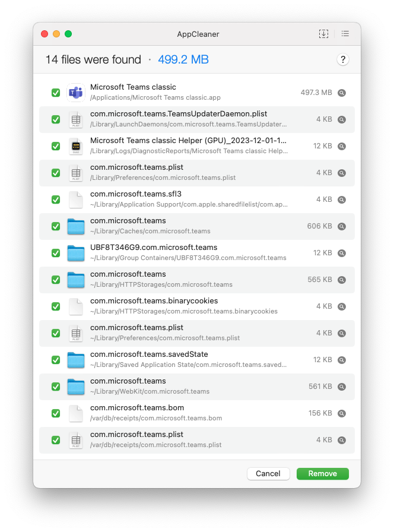
Task: Uncheck Microsoft Teams classic app checkbox
Action: click(56, 93)
